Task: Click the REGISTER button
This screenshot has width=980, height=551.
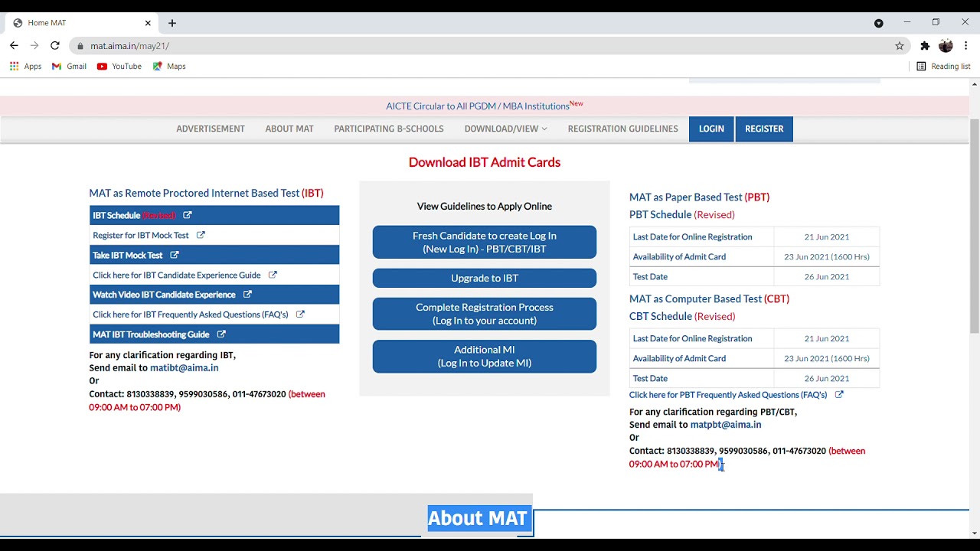Action: [x=764, y=129]
